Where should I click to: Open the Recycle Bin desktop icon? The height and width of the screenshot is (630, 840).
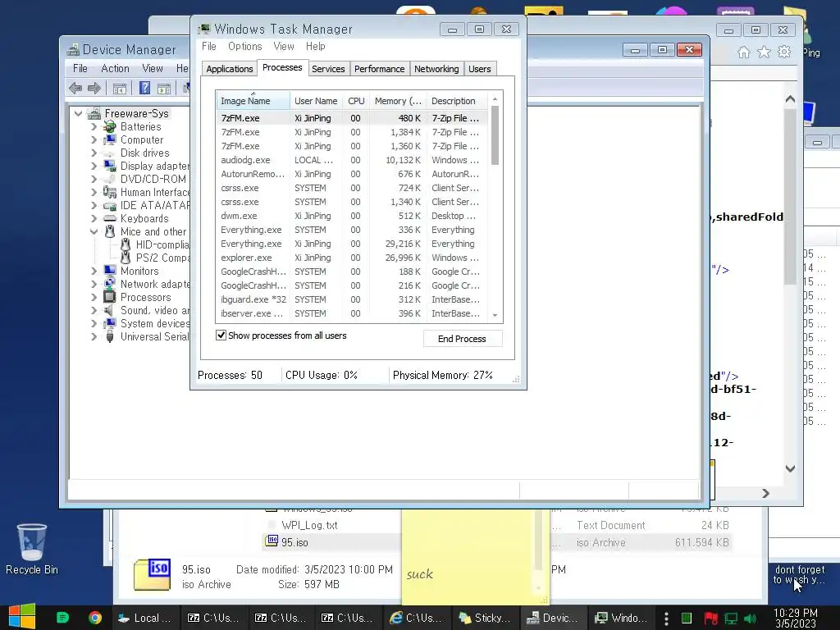tap(32, 549)
